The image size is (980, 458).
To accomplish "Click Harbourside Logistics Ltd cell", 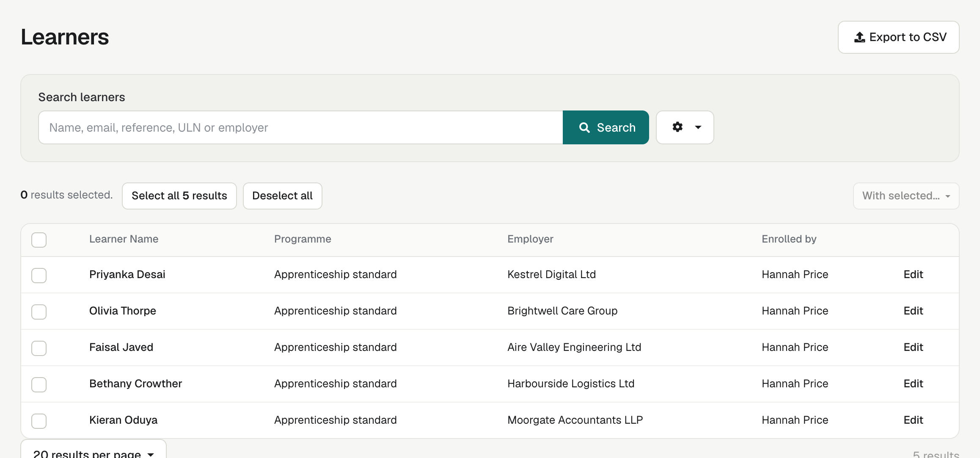I will (571, 384).
